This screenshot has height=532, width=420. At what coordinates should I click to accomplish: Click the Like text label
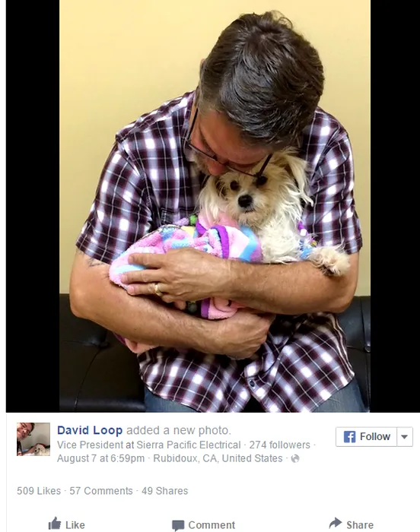(x=75, y=525)
